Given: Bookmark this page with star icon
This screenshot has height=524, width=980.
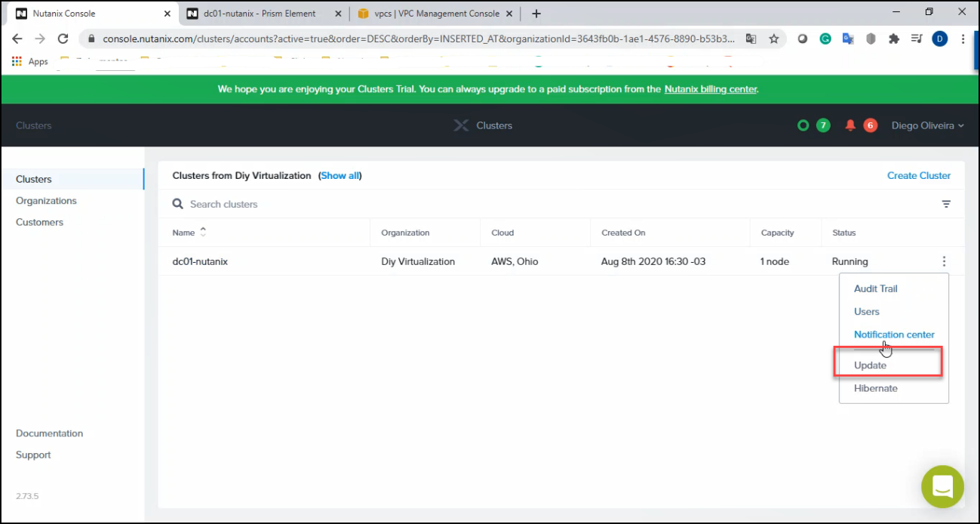Looking at the screenshot, I should [773, 39].
